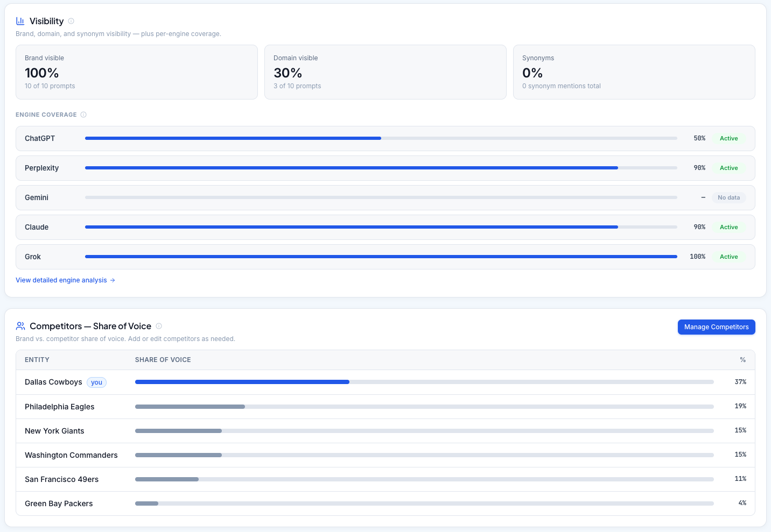Open the Visibility info tooltip
771x532 pixels.
click(71, 21)
